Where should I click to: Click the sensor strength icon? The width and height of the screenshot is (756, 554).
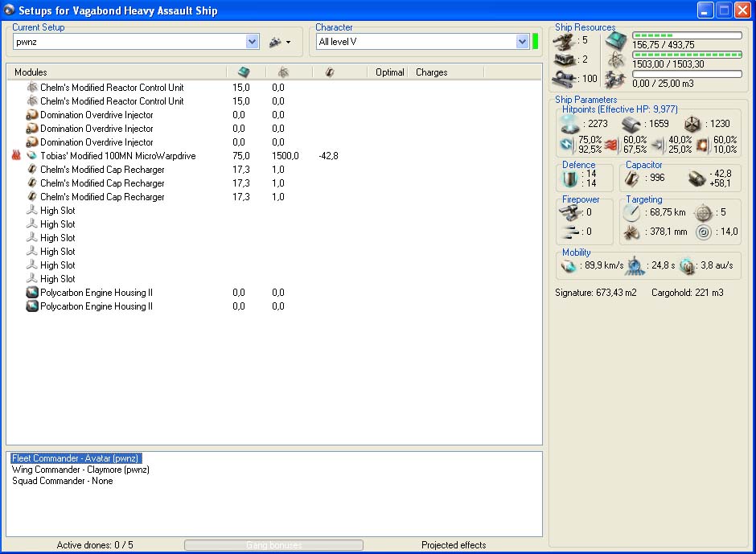704,232
